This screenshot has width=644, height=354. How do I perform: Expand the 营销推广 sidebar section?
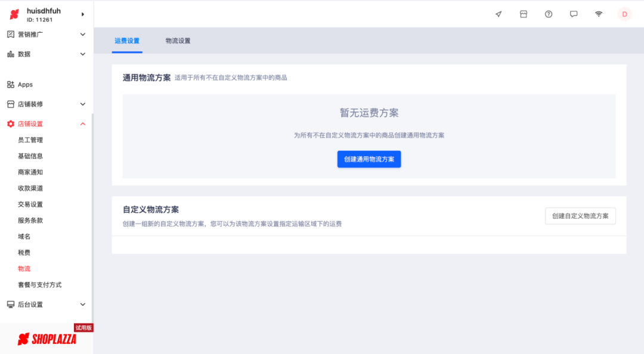pyautogui.click(x=83, y=35)
